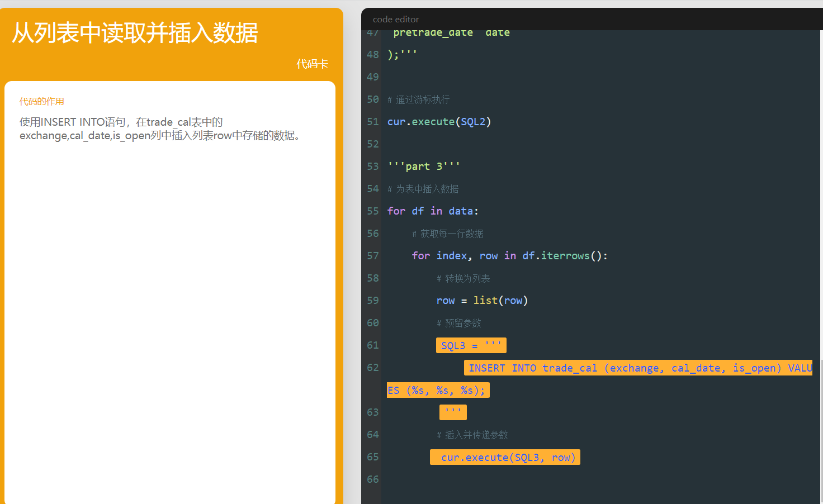Viewport: 823px width, 504px height.
Task: Click the '''part 3''' string line
Action: click(423, 167)
